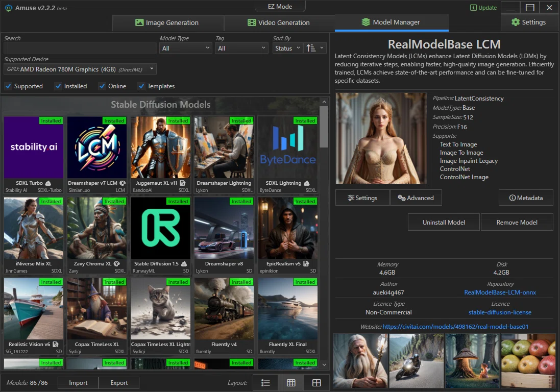This screenshot has width=560, height=392.
Task: Click the RealModelBase princess preview image
Action: click(x=381, y=138)
